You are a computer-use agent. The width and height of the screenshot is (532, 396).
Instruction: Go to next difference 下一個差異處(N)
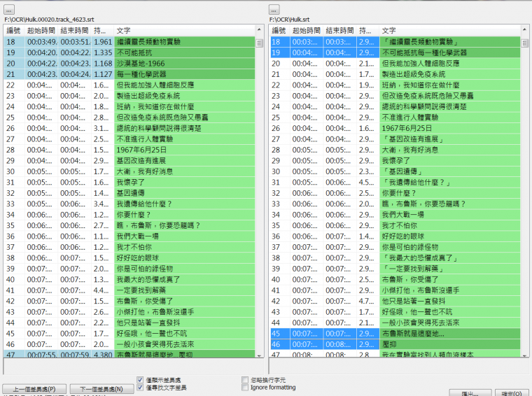(x=101, y=389)
